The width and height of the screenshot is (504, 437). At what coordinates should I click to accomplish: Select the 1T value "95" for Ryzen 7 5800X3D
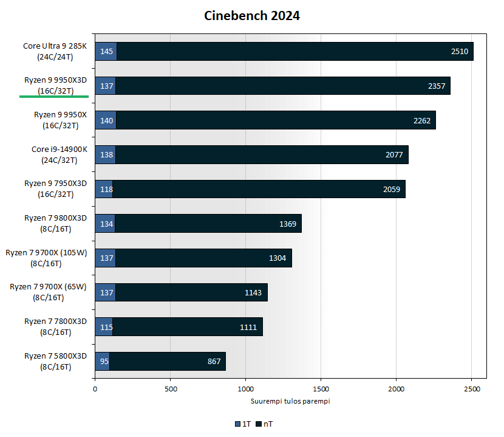click(104, 362)
